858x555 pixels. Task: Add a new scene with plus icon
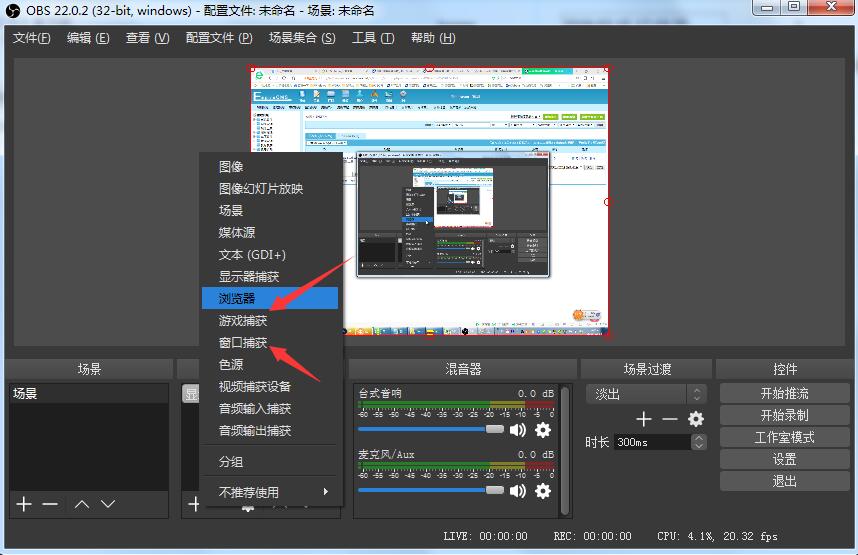[x=25, y=504]
